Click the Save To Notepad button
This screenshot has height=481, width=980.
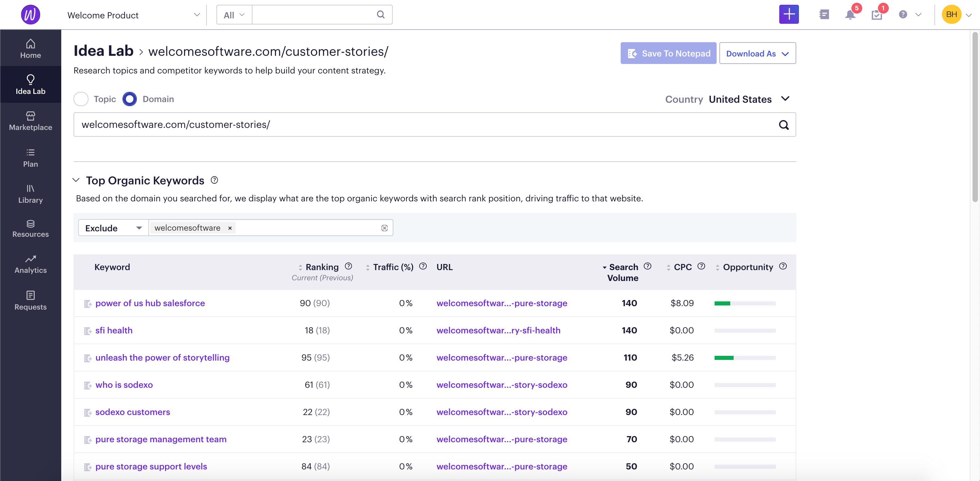[668, 53]
